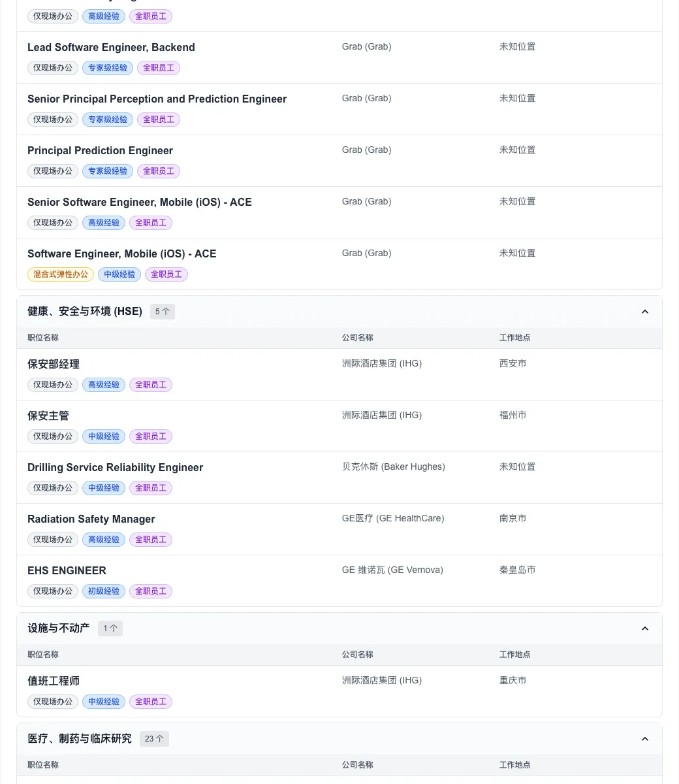Open Radiation Safety Manager job listing

click(x=91, y=519)
